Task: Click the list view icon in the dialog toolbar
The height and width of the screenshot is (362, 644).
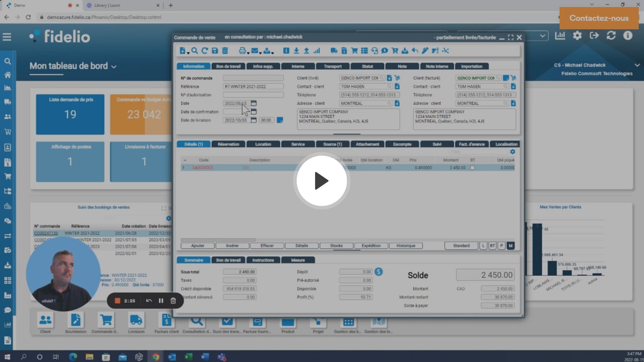Action: click(365, 51)
